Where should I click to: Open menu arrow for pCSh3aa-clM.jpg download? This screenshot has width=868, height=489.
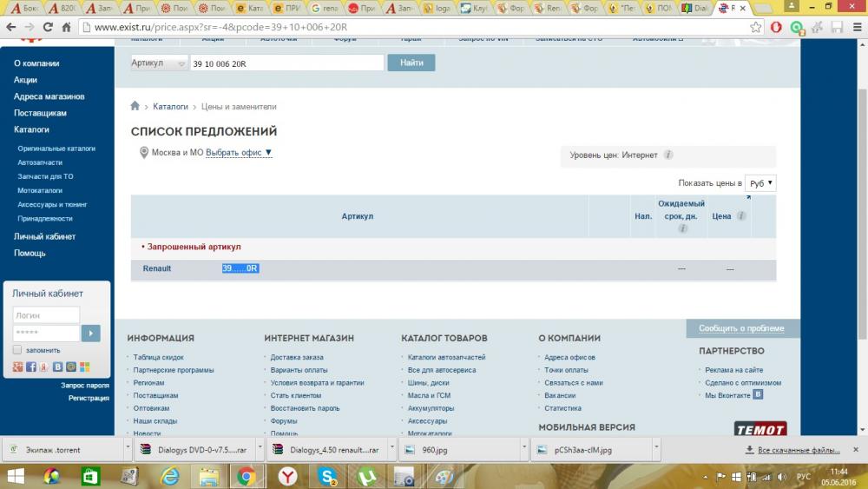point(656,446)
